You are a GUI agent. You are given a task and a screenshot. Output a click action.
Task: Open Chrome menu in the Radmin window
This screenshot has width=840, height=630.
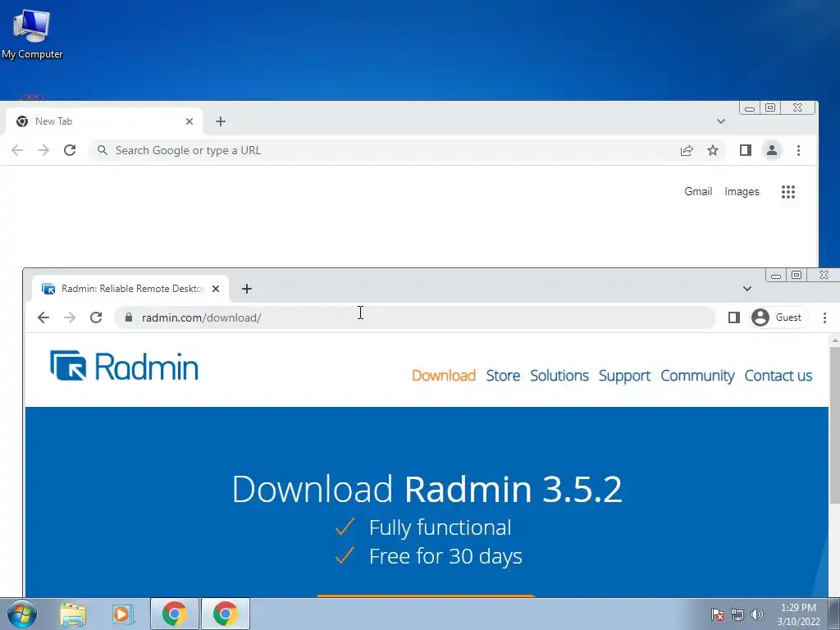tap(824, 317)
